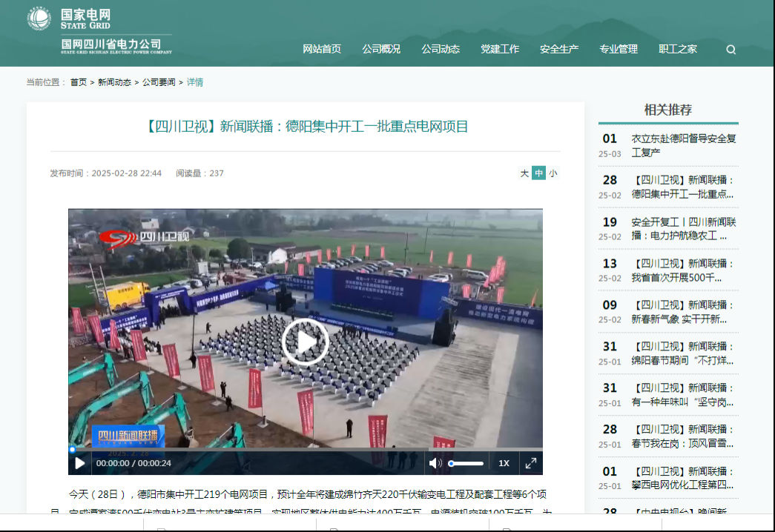Open the 公司概况 navigation menu
This screenshot has width=775, height=532.
pyautogui.click(x=381, y=49)
